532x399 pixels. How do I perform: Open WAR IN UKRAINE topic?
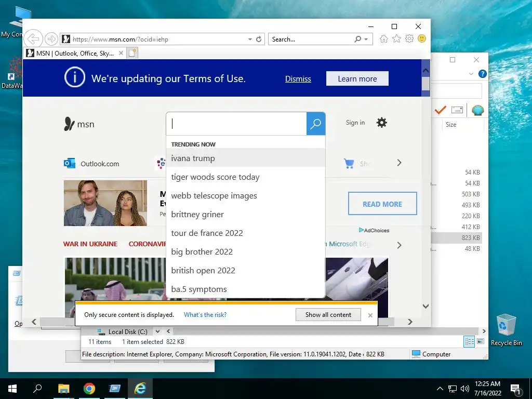(90, 244)
